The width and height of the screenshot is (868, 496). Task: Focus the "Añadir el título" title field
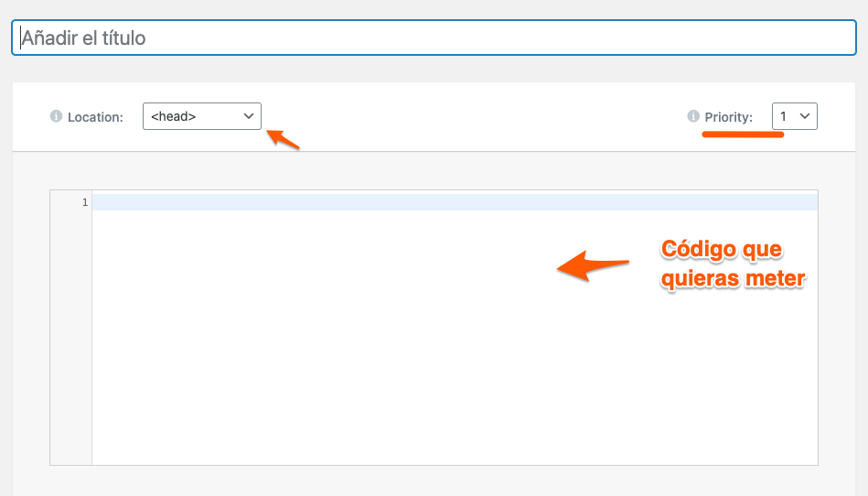(434, 38)
